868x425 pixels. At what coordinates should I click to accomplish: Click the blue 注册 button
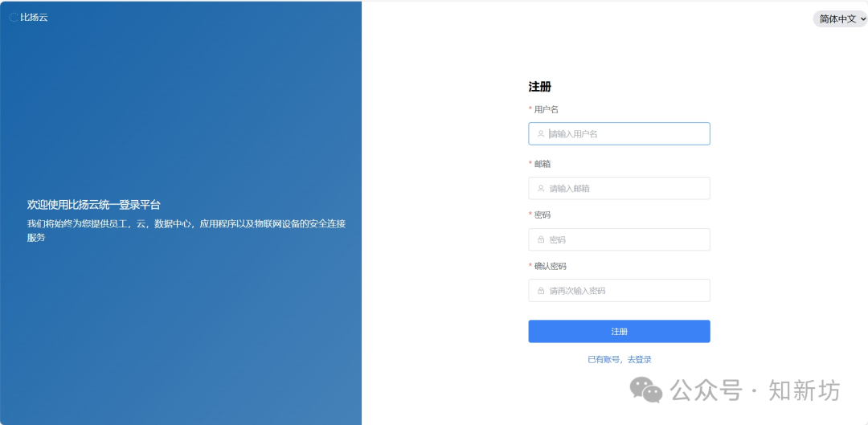click(x=619, y=332)
